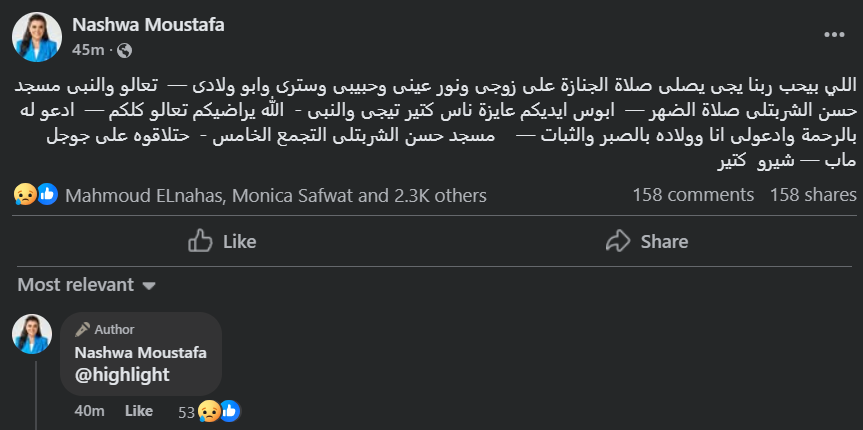This screenshot has width=863, height=430.
Task: View the 158 shares list
Action: 813,196
